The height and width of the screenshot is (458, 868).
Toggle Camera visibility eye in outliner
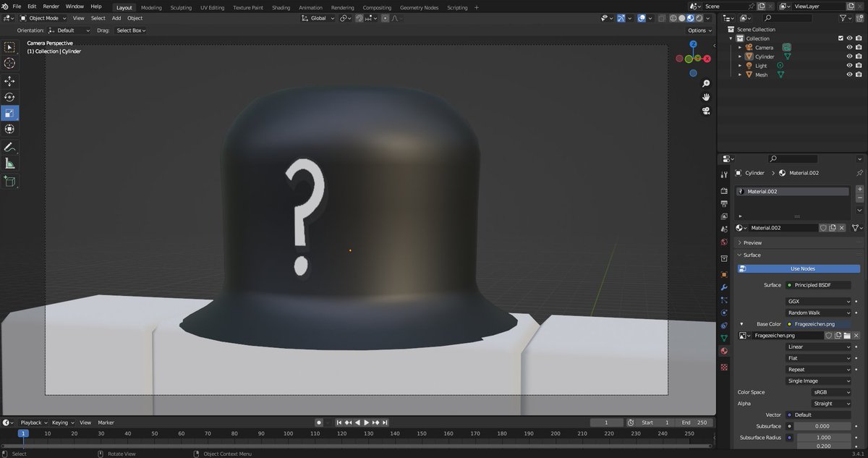(849, 48)
